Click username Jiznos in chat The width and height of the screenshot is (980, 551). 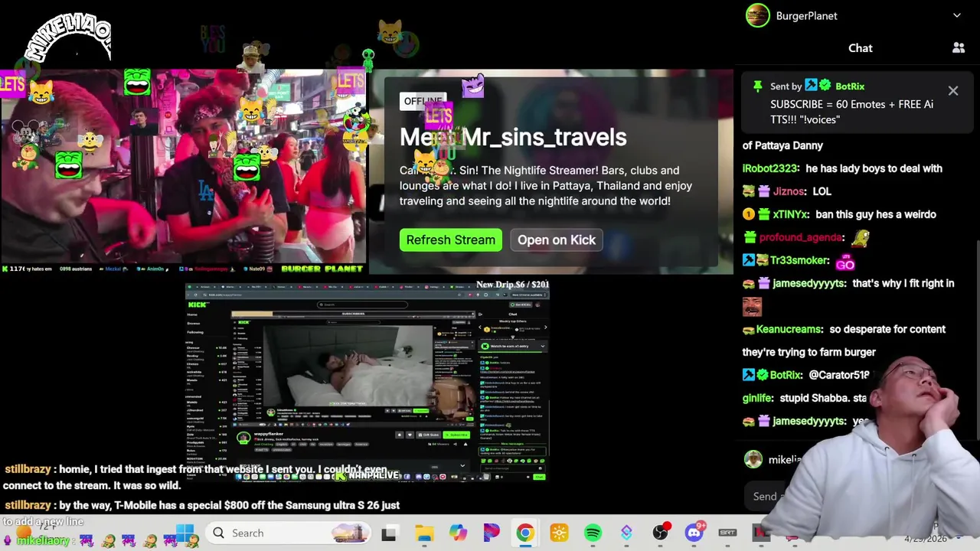789,191
